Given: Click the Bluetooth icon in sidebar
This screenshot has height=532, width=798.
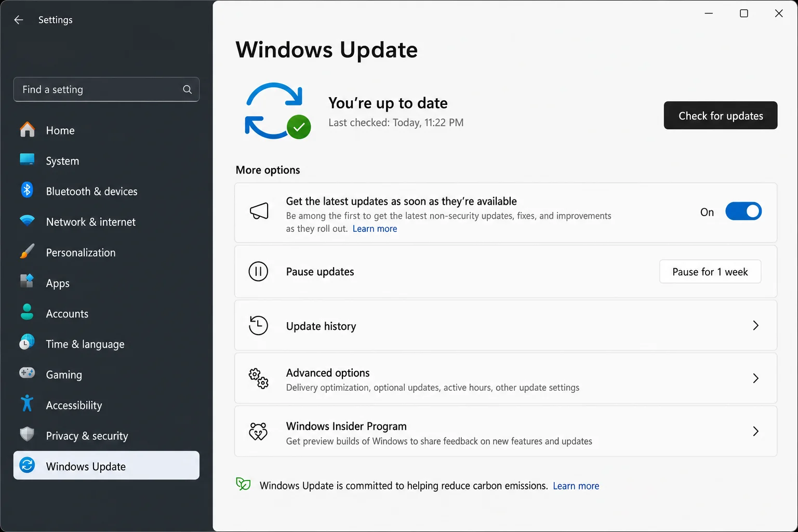Looking at the screenshot, I should coord(27,190).
